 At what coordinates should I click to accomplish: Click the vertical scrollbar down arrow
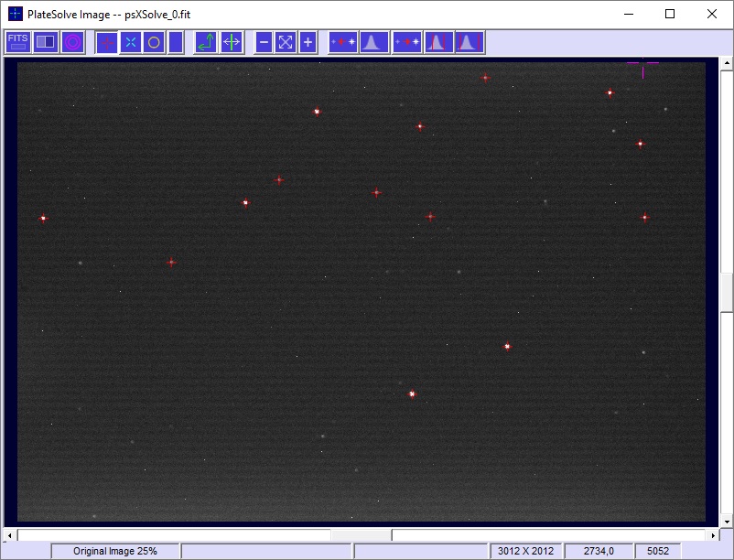pyautogui.click(x=727, y=521)
